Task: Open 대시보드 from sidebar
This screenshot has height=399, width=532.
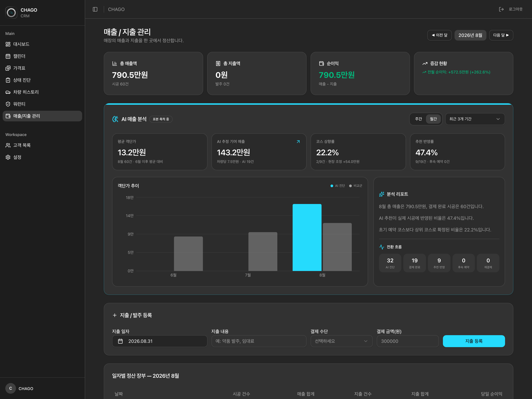Action: pyautogui.click(x=42, y=44)
